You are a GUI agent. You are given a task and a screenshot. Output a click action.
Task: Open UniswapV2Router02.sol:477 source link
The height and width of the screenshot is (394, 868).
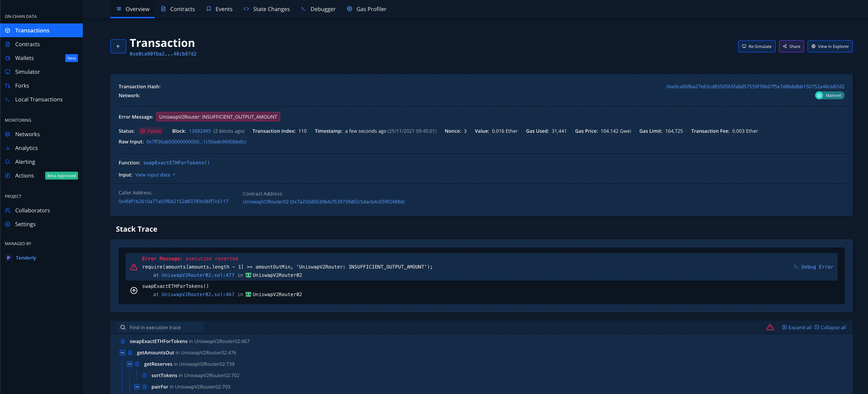(198, 275)
